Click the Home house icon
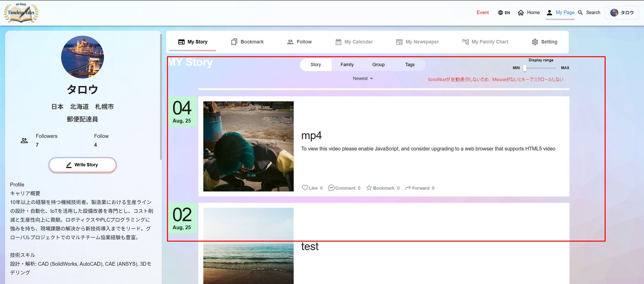 coord(521,13)
